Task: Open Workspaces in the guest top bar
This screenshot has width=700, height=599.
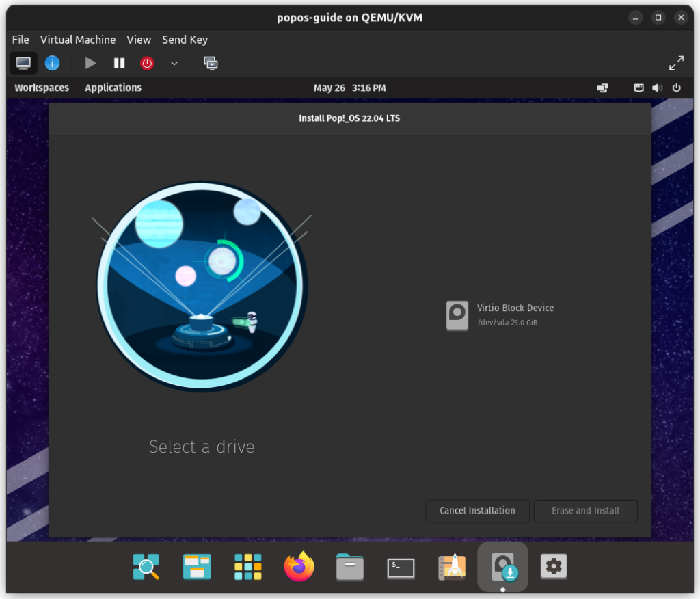Action: coord(42,88)
